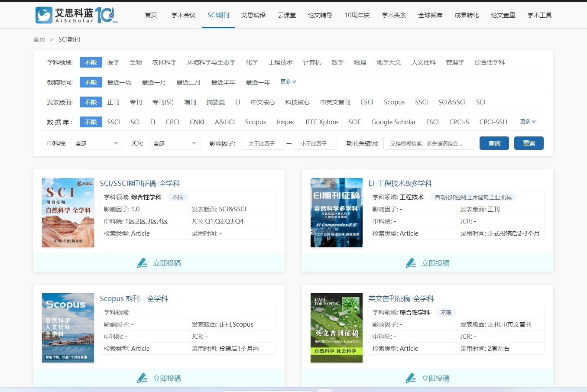587x392 pixels.
Task: Filter 学科领域 by 环境科学与生态学
Action: 211,62
